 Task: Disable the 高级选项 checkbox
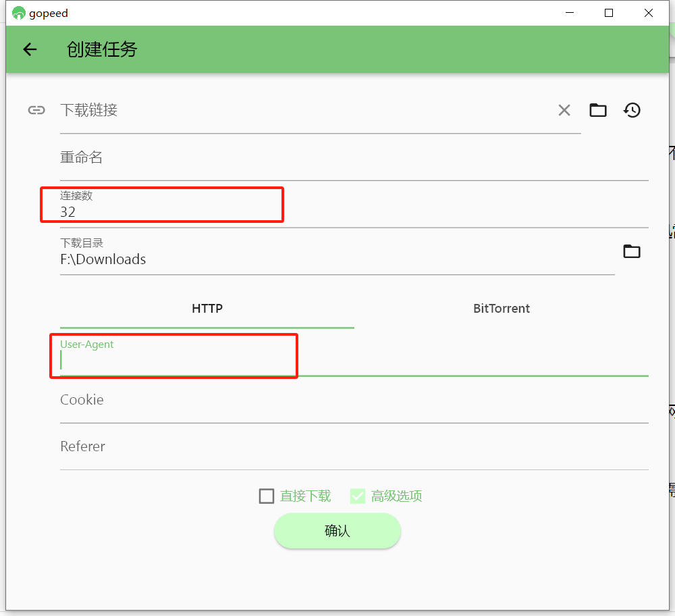tap(357, 496)
